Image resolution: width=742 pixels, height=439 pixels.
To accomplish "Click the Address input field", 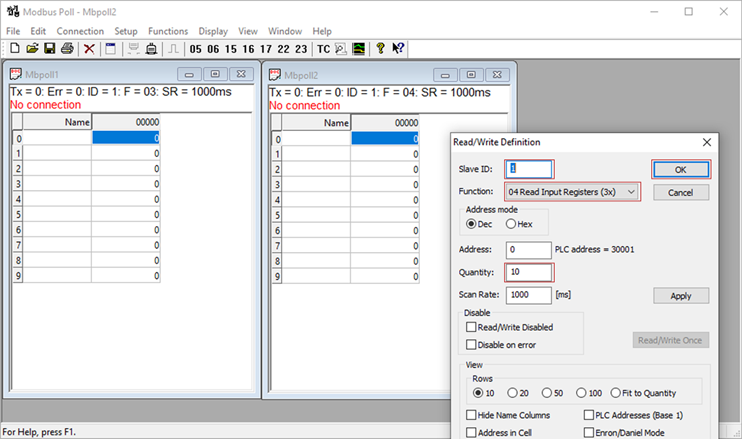I will pyautogui.click(x=529, y=250).
